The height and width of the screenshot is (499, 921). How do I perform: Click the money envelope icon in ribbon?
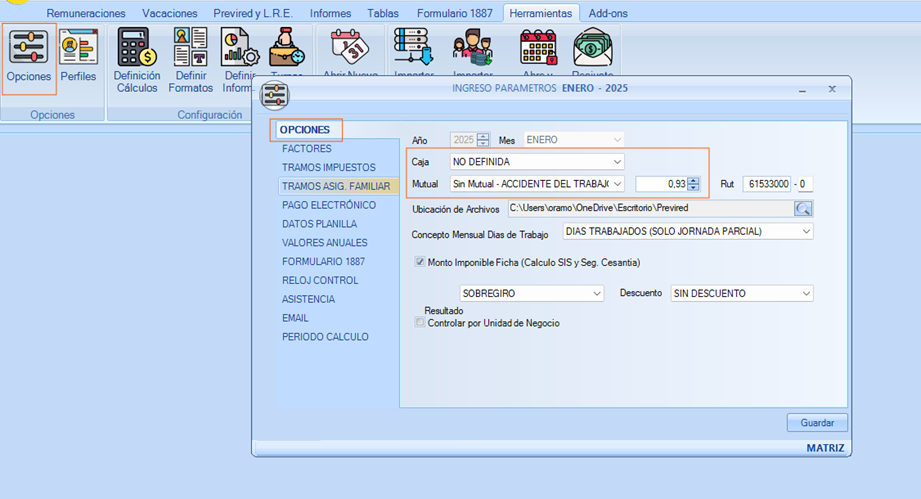point(593,48)
